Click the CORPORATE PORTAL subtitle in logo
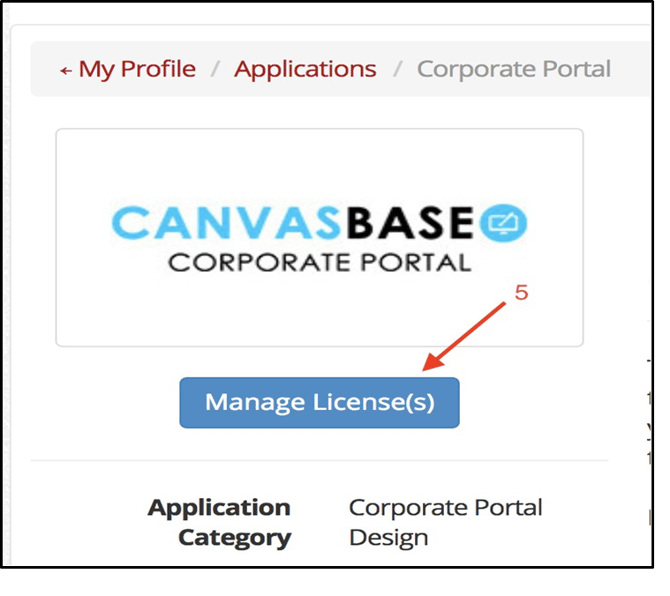Viewport: 670px width, 596px height. tap(319, 263)
